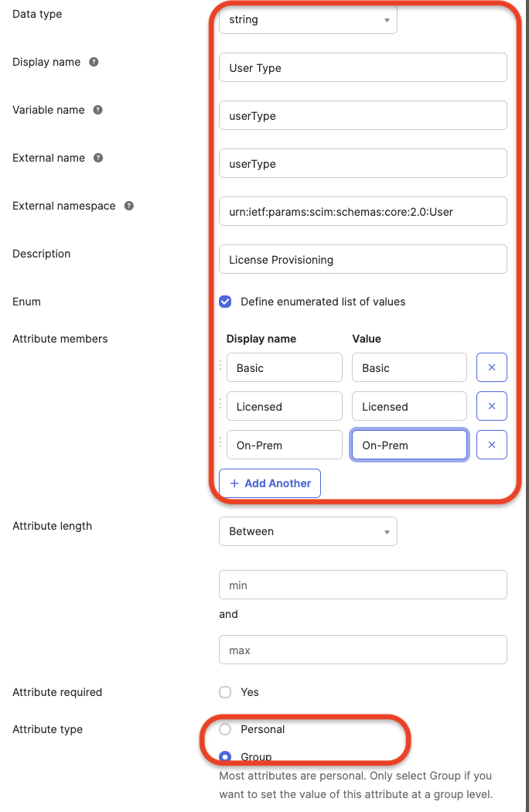The image size is (529, 812).
Task: Click the Add Another button
Action: pos(269,483)
